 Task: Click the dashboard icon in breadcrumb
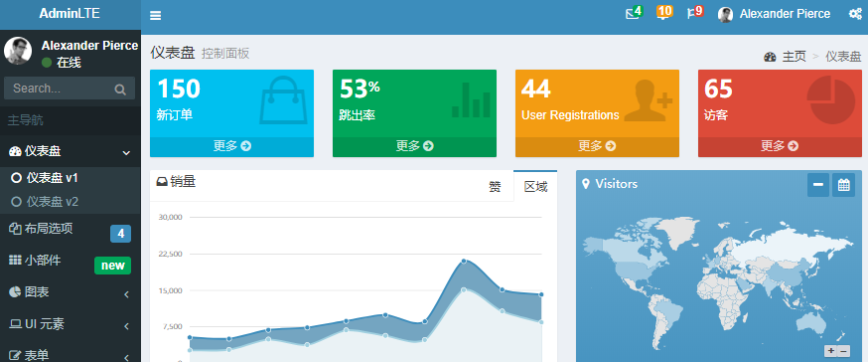point(770,57)
